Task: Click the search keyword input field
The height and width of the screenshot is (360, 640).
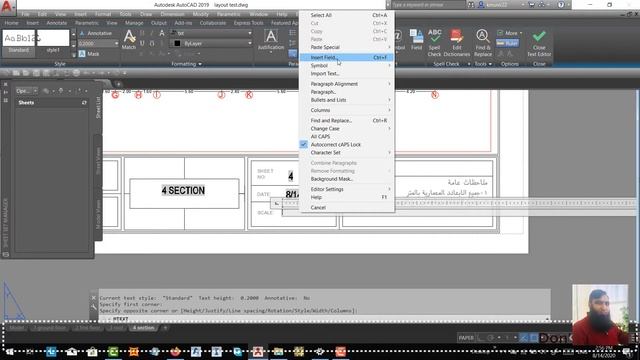Action: [428, 5]
